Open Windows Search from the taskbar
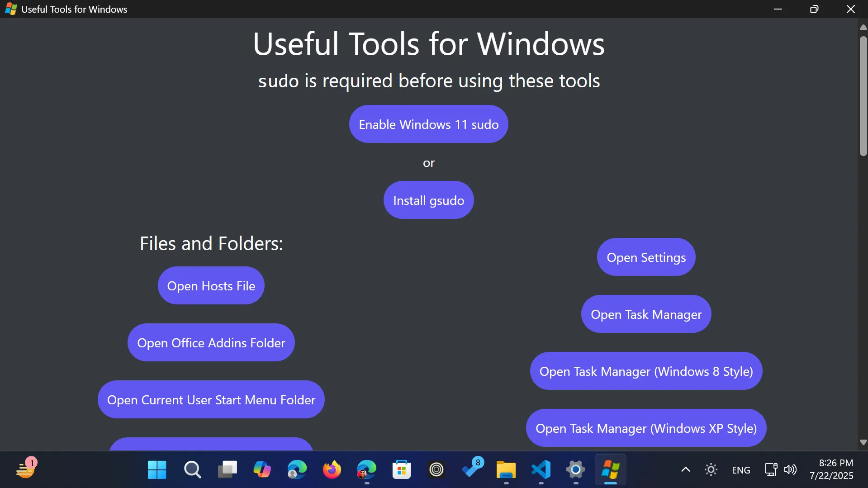Image resolution: width=868 pixels, height=488 pixels. pos(192,469)
